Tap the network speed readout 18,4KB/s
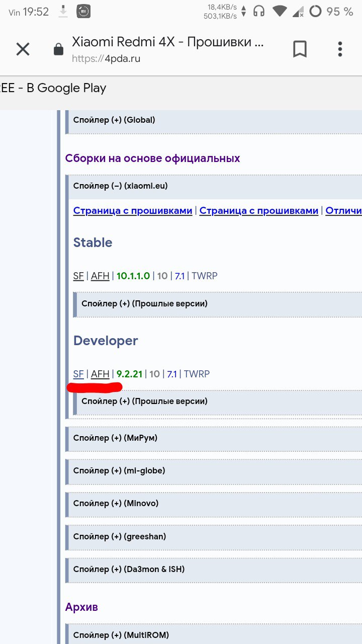362x644 pixels. pyautogui.click(x=222, y=7)
